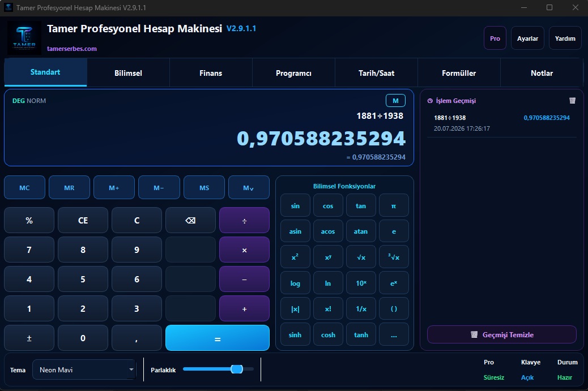The width and height of the screenshot is (588, 391).
Task: Toggle NORM display mode indicator
Action: (36, 101)
